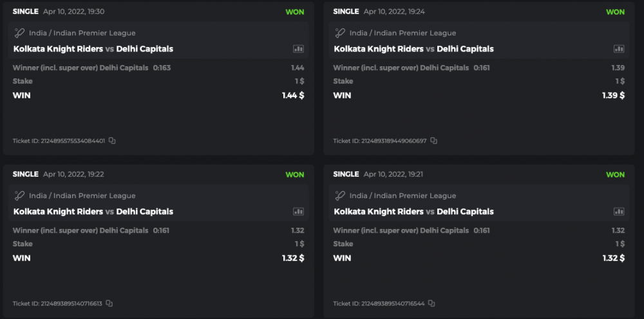Select the 1.44 $ win amount

tap(293, 95)
